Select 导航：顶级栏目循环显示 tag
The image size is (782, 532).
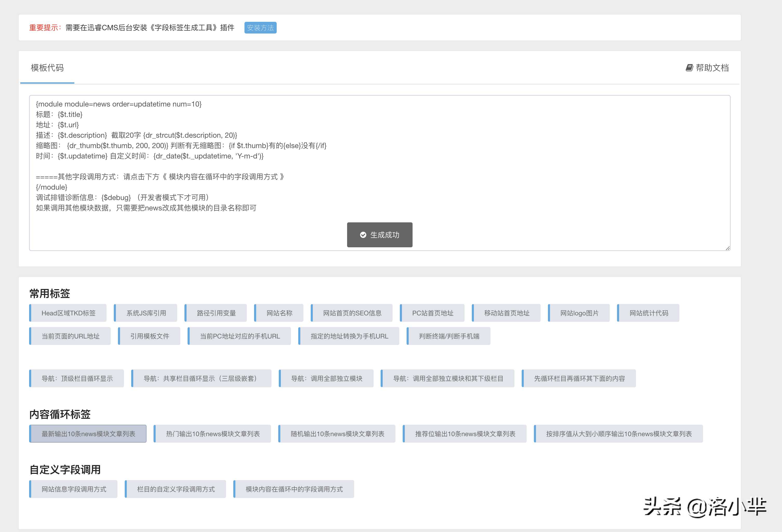click(x=77, y=378)
